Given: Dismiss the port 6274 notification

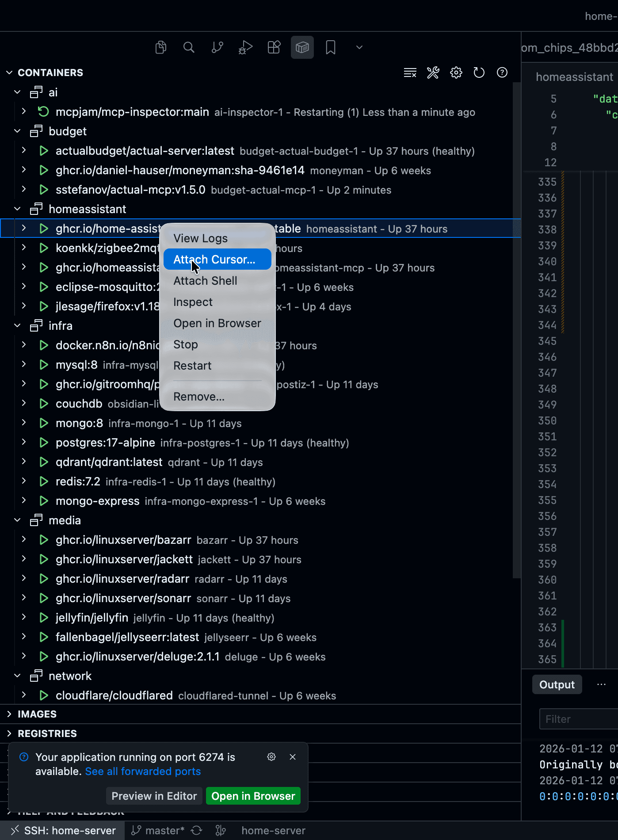Looking at the screenshot, I should click(x=293, y=757).
